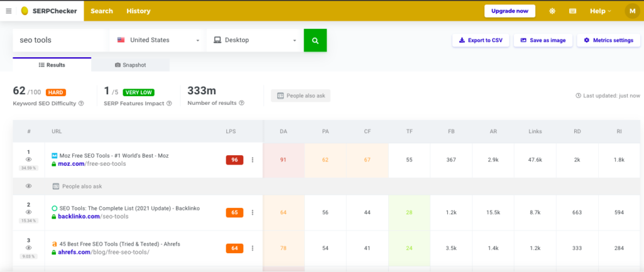Click the 15.34 % CTR value

(x=29, y=220)
